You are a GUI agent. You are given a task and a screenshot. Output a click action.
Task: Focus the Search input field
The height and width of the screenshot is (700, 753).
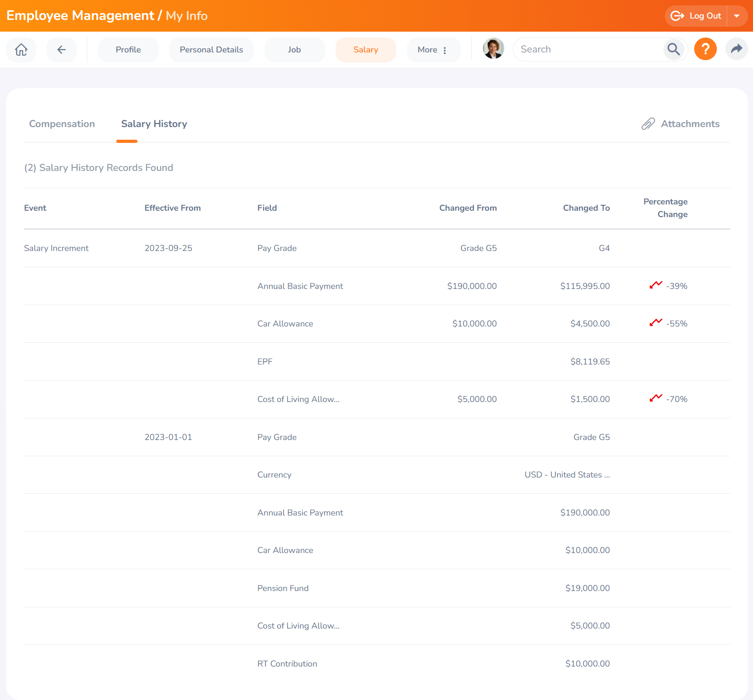point(588,49)
